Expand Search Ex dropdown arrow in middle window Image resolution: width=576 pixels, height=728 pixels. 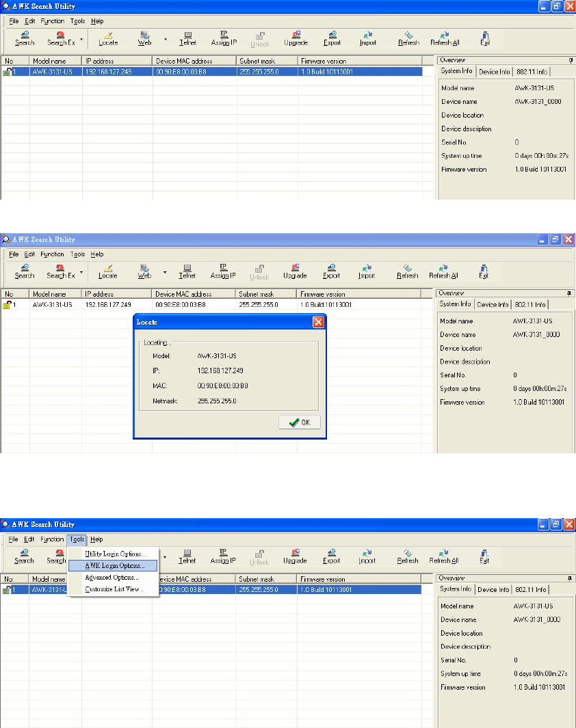click(81, 272)
